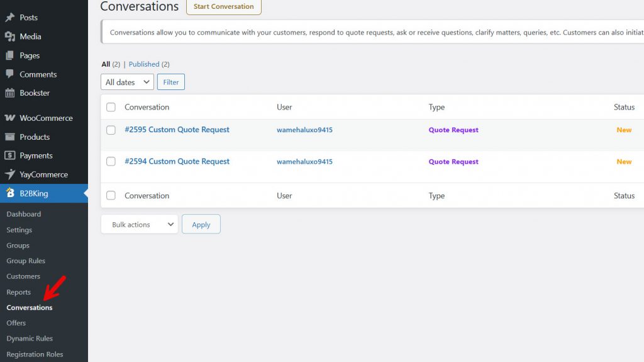Click the Media library icon
The width and height of the screenshot is (644, 362).
[10, 37]
